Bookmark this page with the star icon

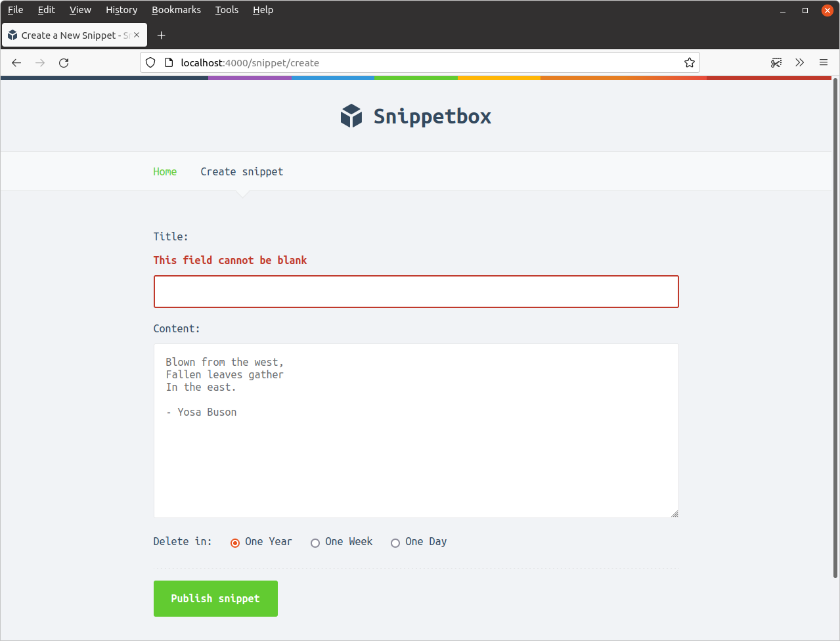click(x=689, y=63)
